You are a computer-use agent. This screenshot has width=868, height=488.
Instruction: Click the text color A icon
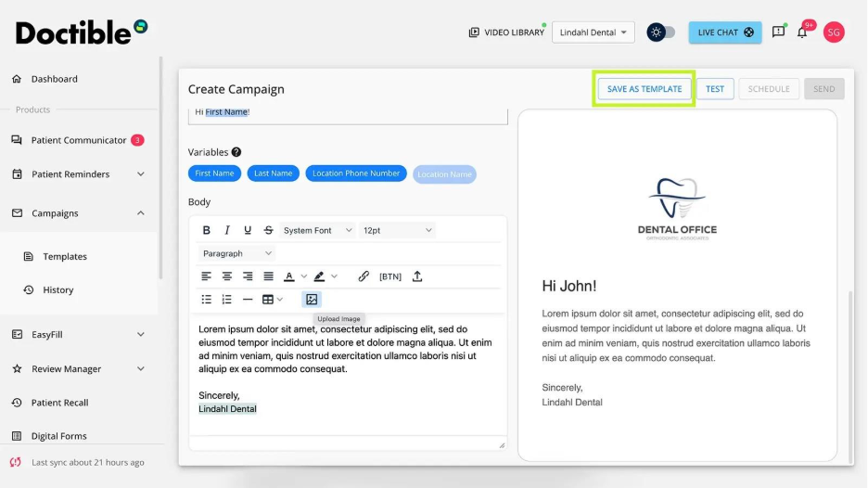point(289,276)
